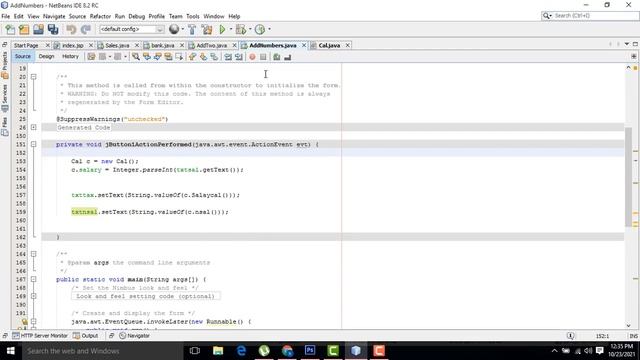Open the Profile Project dropdown arrow
Screen dimensions: 640x360
tap(269, 29)
